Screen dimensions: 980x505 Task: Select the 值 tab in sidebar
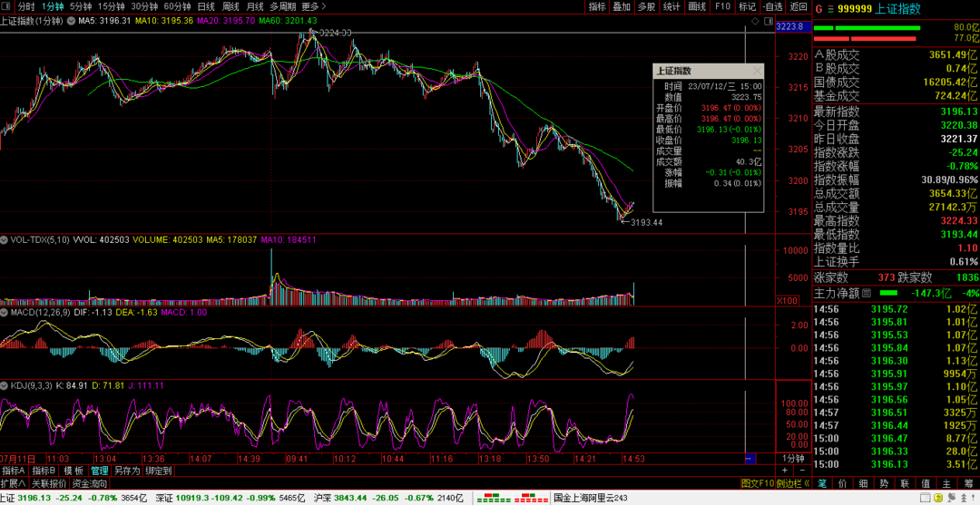(x=926, y=483)
